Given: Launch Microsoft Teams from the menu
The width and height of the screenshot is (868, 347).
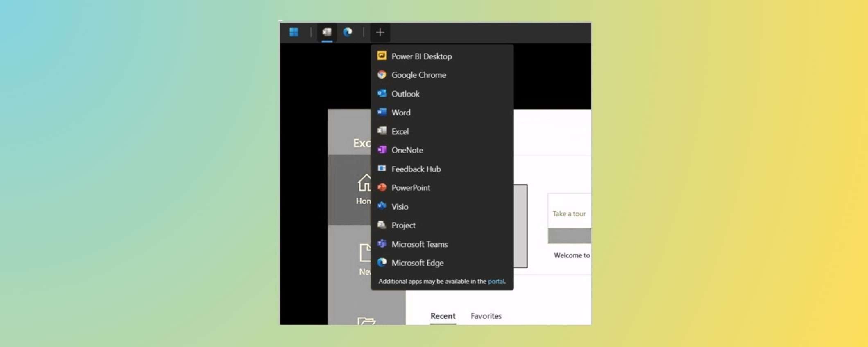Looking at the screenshot, I should [419, 244].
